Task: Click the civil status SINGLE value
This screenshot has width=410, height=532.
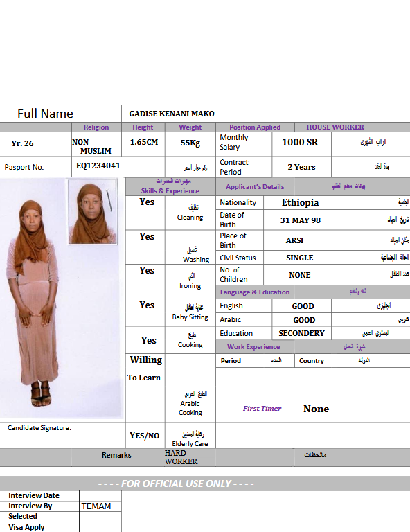Action: click(x=300, y=258)
